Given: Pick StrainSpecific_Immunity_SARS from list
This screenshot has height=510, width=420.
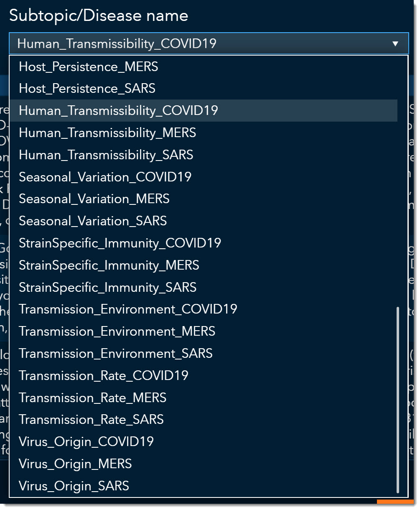Looking at the screenshot, I should pos(108,288).
